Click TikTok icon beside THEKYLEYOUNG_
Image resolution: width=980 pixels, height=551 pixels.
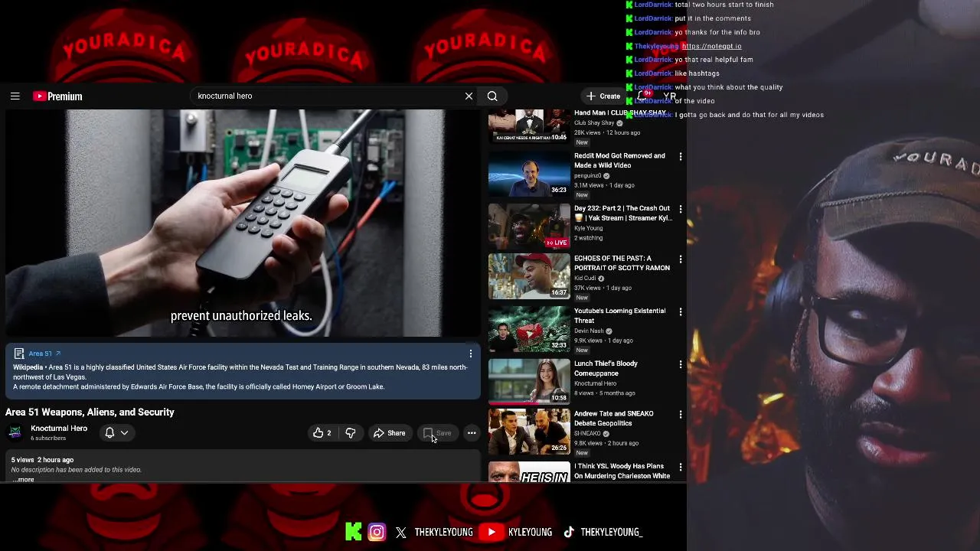click(x=568, y=533)
